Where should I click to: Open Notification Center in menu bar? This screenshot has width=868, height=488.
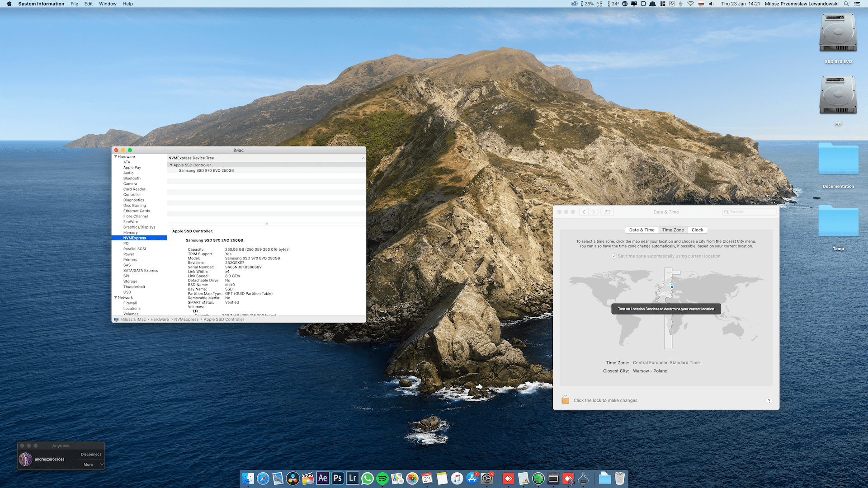click(x=857, y=4)
